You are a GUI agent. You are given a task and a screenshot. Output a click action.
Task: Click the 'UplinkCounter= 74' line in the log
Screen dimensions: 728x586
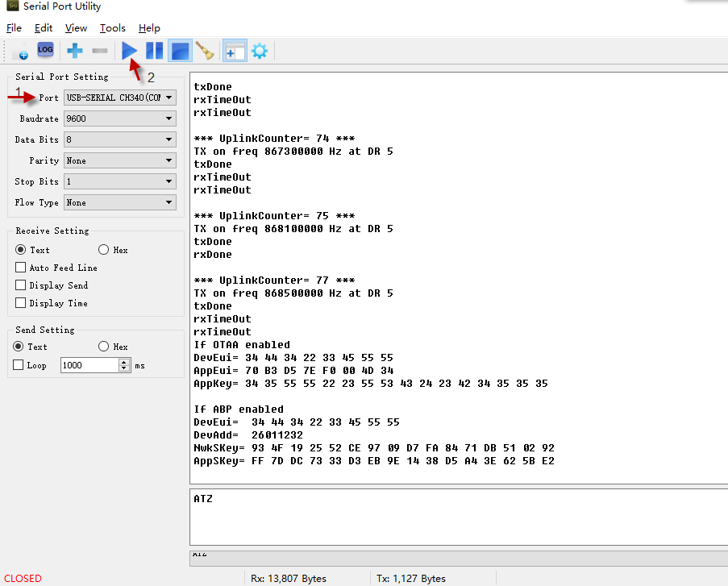tap(274, 139)
